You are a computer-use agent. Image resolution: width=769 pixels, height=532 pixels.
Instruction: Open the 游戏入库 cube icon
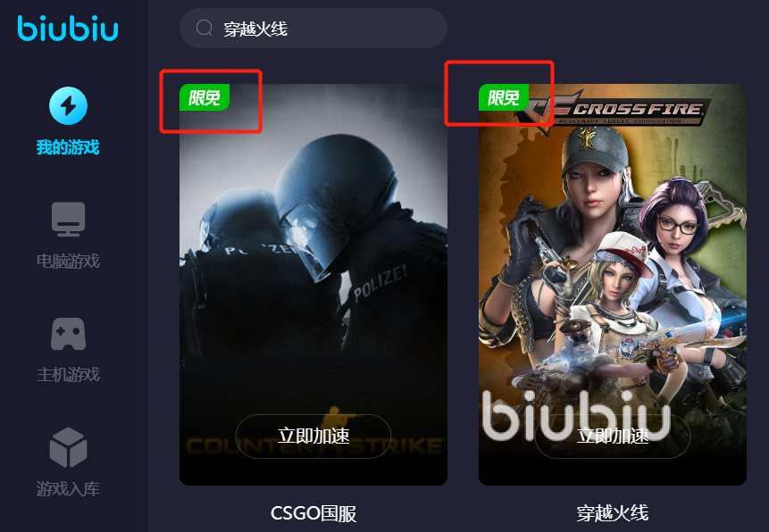pyautogui.click(x=68, y=447)
